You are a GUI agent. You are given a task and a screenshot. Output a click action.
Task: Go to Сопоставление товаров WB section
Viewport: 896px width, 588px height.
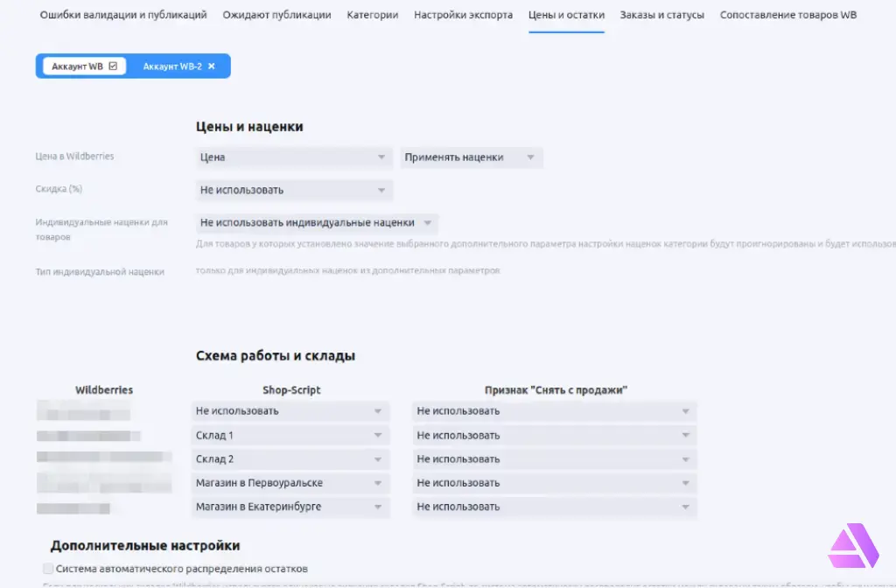(x=787, y=14)
